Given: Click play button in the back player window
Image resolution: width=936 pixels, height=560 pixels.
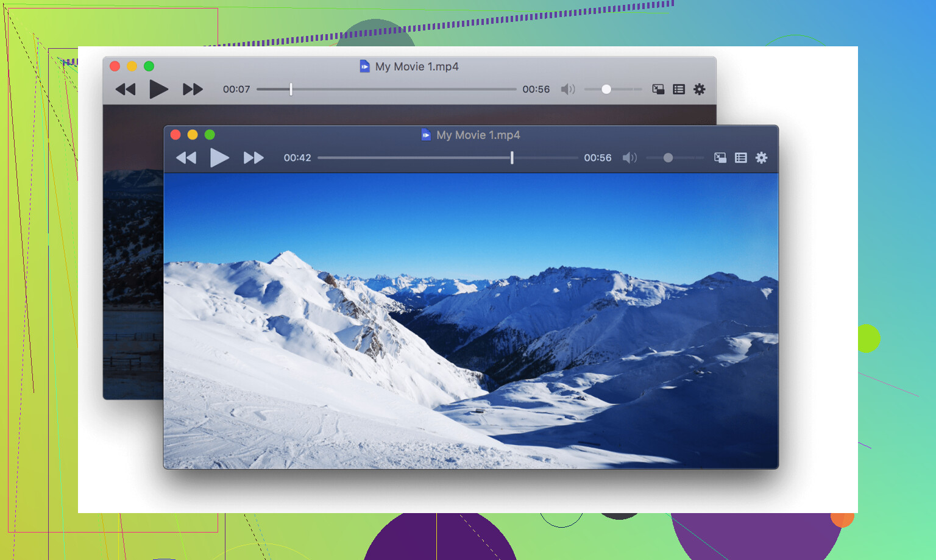Looking at the screenshot, I should tap(158, 90).
